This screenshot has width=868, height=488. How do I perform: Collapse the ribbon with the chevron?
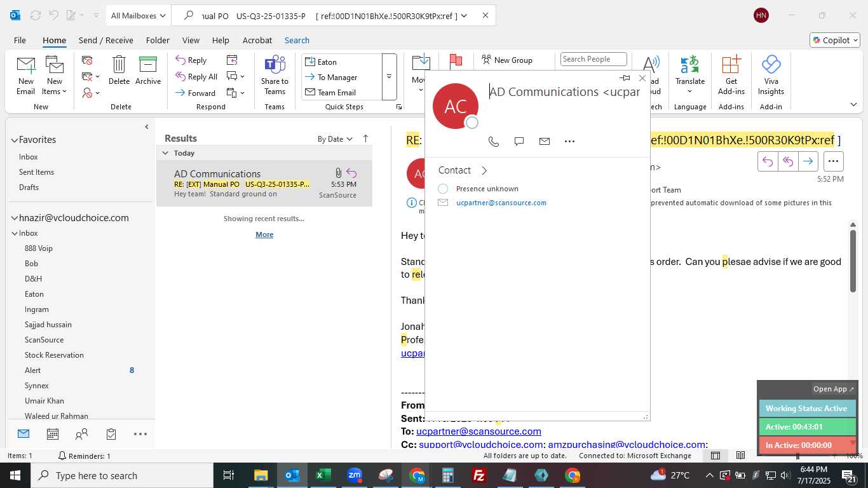(853, 104)
